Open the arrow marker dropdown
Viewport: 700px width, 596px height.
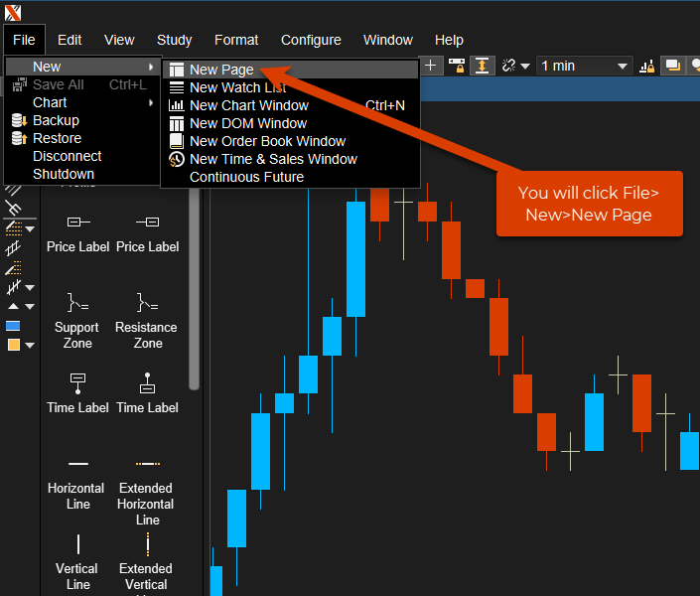click(x=30, y=307)
